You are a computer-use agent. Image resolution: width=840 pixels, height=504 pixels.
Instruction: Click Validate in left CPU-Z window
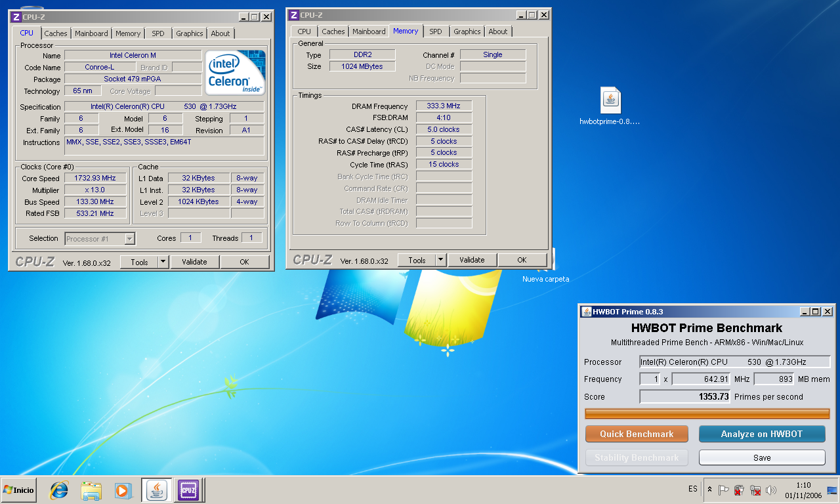tap(194, 262)
